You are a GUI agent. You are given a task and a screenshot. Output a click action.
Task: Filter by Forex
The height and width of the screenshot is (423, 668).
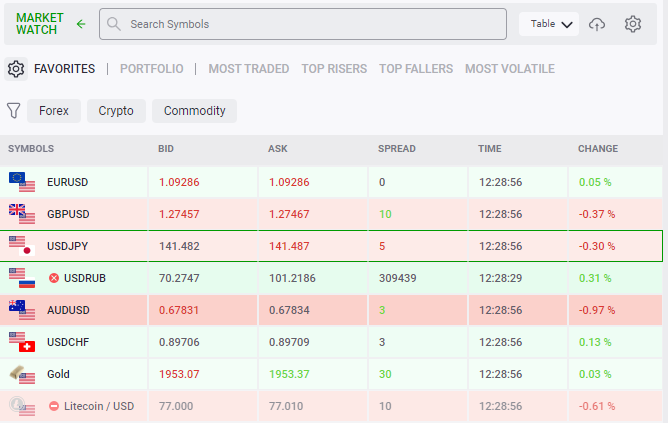coord(54,111)
